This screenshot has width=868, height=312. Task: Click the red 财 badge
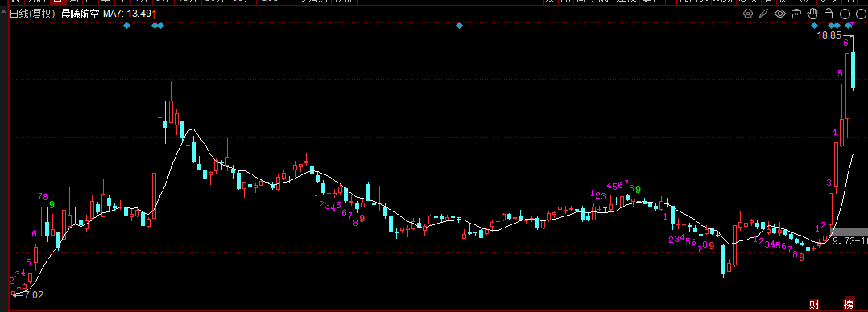814,304
